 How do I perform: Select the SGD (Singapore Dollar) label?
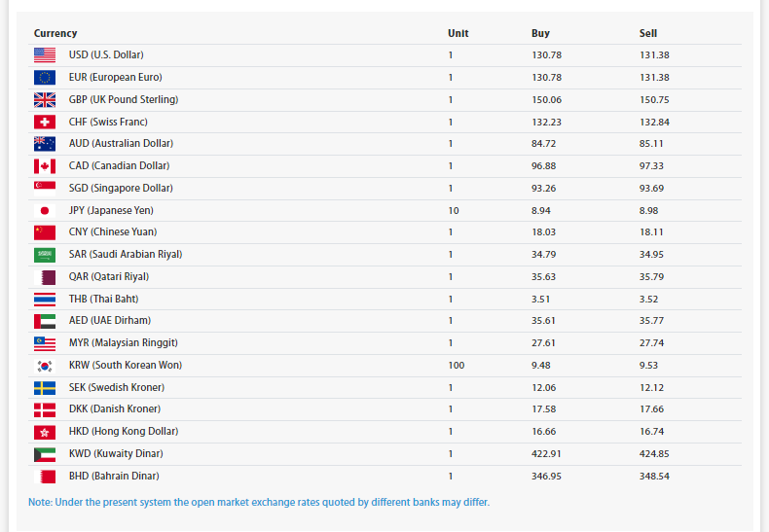pos(122,189)
